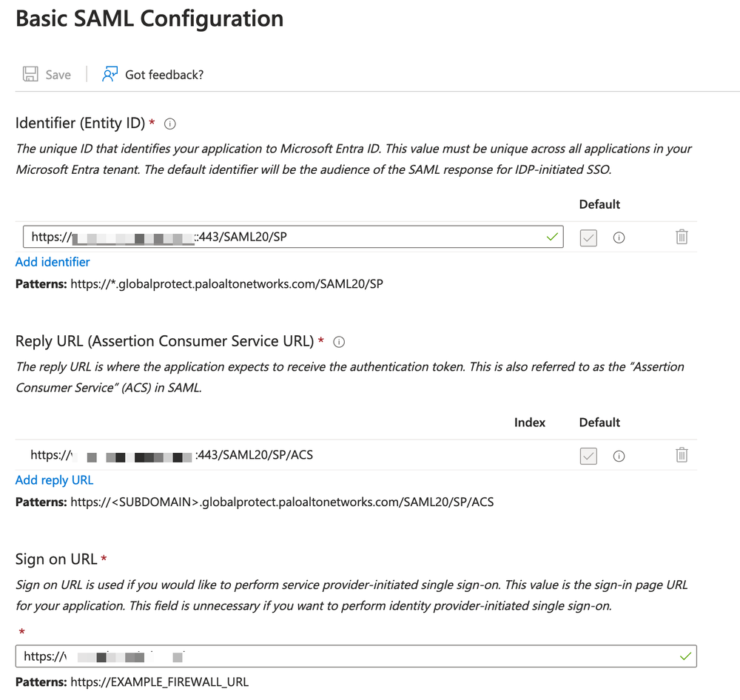Select the Reply URL text entry
The height and width of the screenshot is (700, 740).
point(222,456)
